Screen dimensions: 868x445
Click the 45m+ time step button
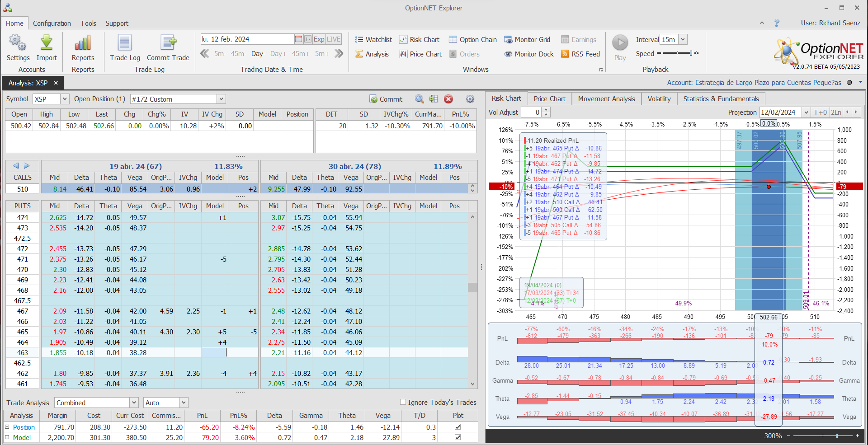click(301, 54)
